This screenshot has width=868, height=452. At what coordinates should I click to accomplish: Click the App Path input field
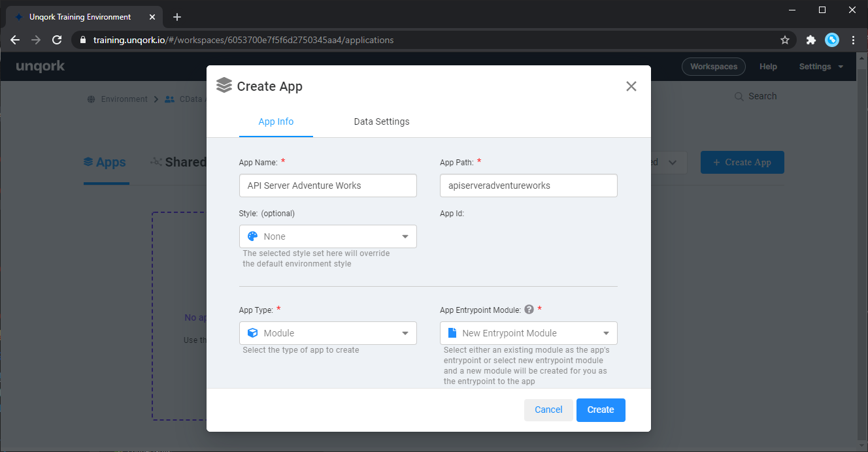[x=528, y=186]
